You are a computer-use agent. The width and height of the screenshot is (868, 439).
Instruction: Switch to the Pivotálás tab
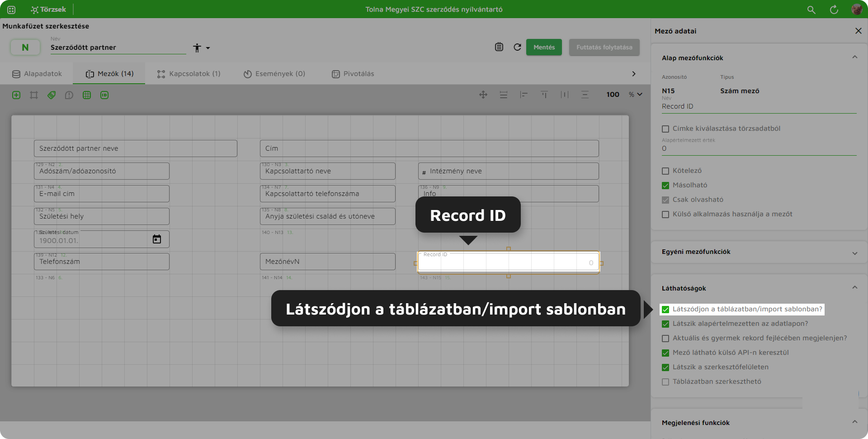pos(353,74)
